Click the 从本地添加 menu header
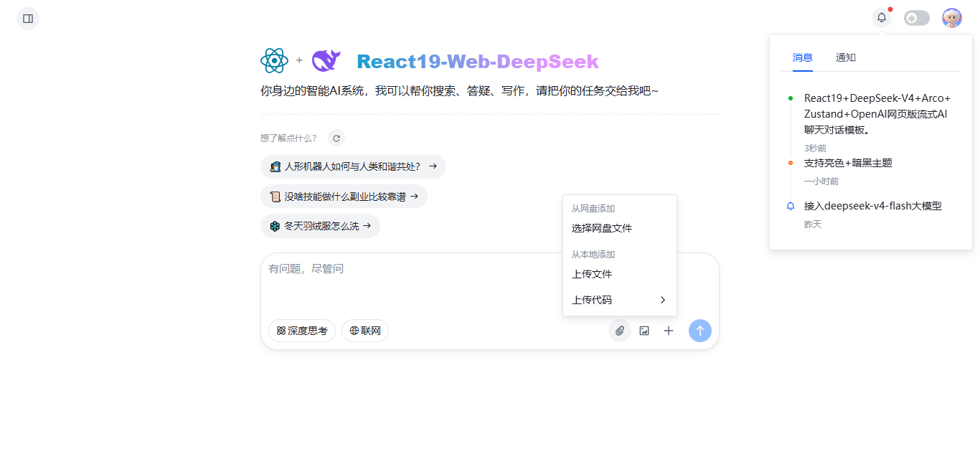Image resolution: width=980 pixels, height=467 pixels. 593,255
